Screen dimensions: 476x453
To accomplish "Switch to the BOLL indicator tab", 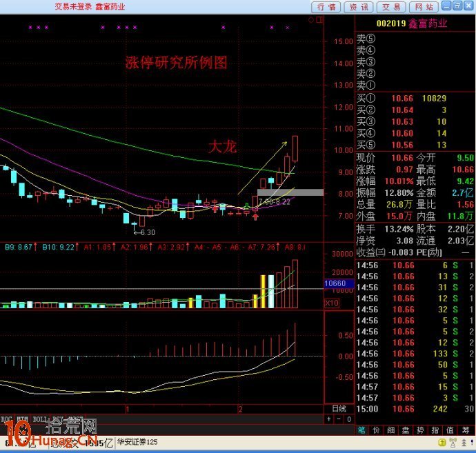I will click(x=40, y=419).
